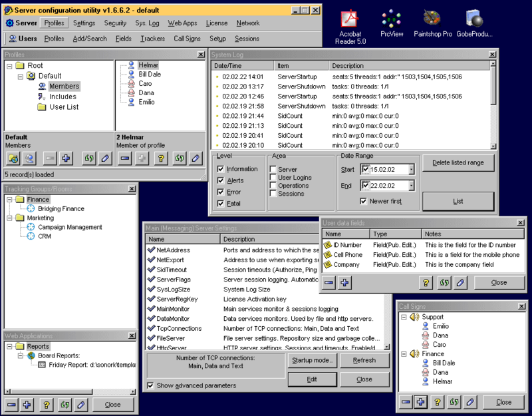This screenshot has width=532, height=416.
Task: Toggle Show advanced parameters checkbox
Action: click(x=150, y=385)
